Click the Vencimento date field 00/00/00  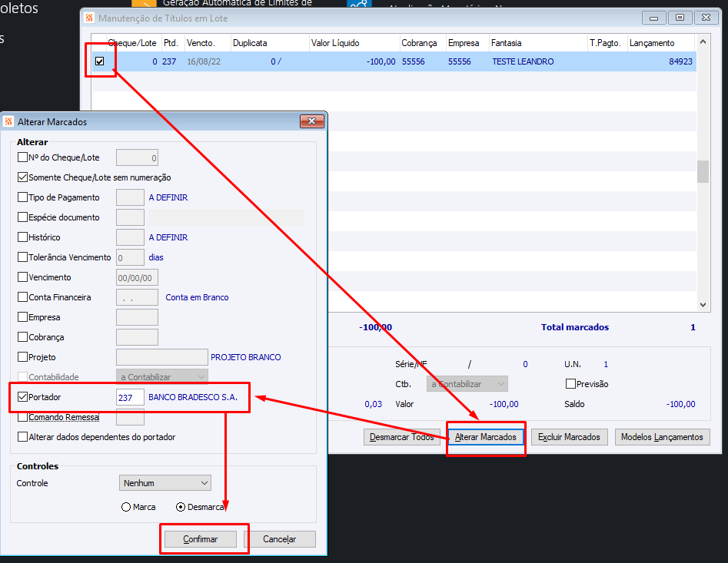click(x=137, y=277)
